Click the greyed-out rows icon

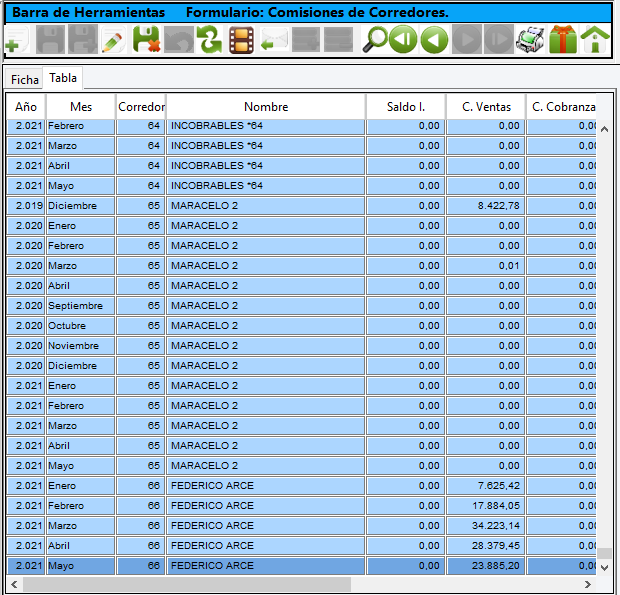click(x=338, y=40)
